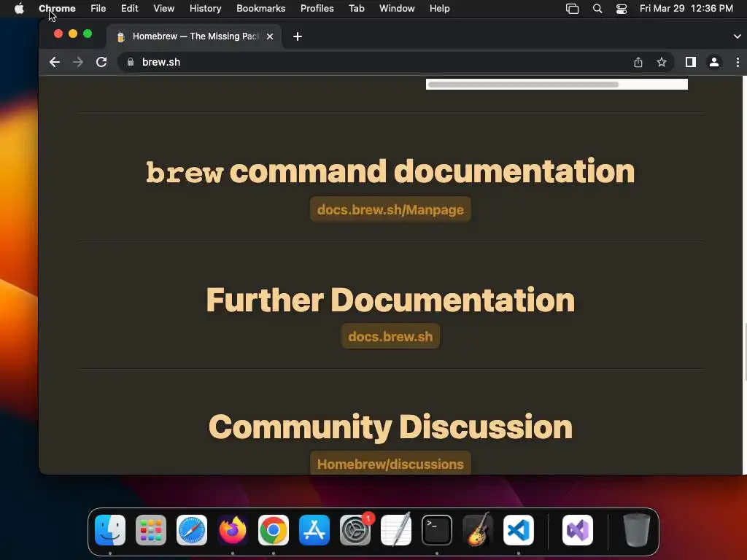
Task: Open System Settings from the Dock
Action: (355, 530)
